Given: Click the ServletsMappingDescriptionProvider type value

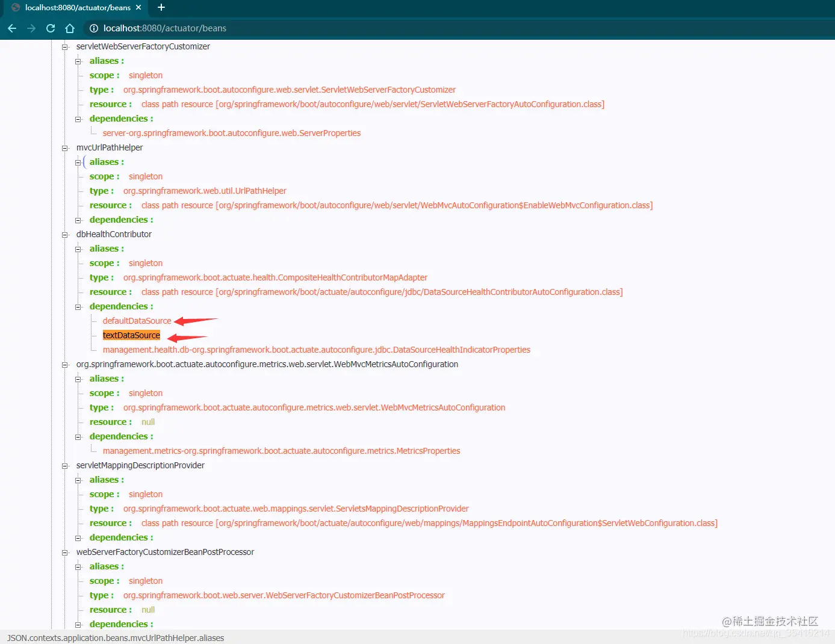Looking at the screenshot, I should pos(296,509).
